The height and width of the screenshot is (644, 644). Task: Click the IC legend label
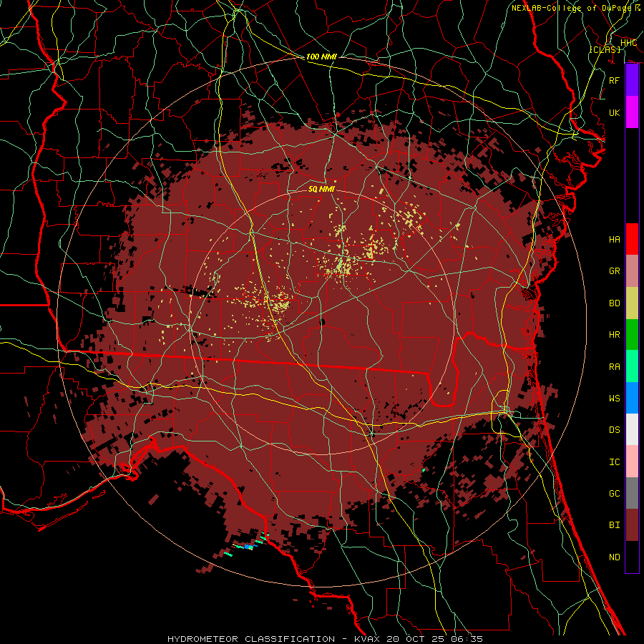615,462
